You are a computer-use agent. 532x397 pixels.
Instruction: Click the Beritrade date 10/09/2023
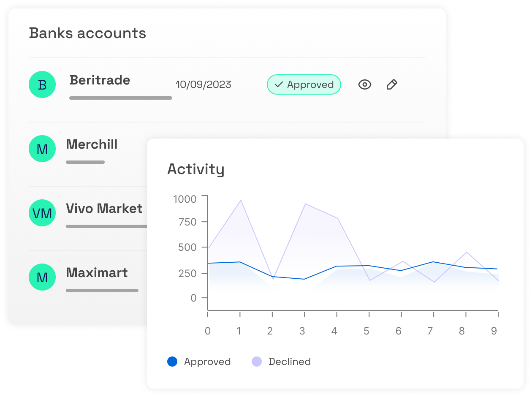point(204,84)
